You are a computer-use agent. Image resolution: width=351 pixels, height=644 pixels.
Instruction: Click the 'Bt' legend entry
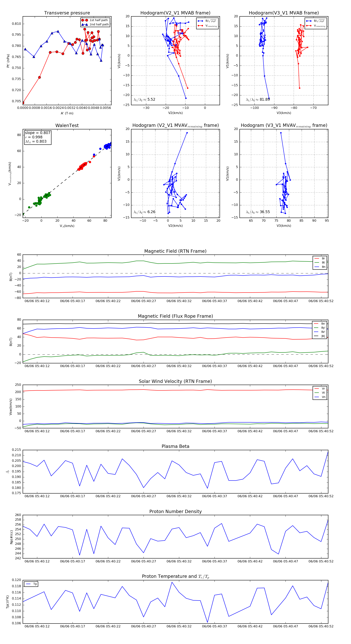pos(320,262)
